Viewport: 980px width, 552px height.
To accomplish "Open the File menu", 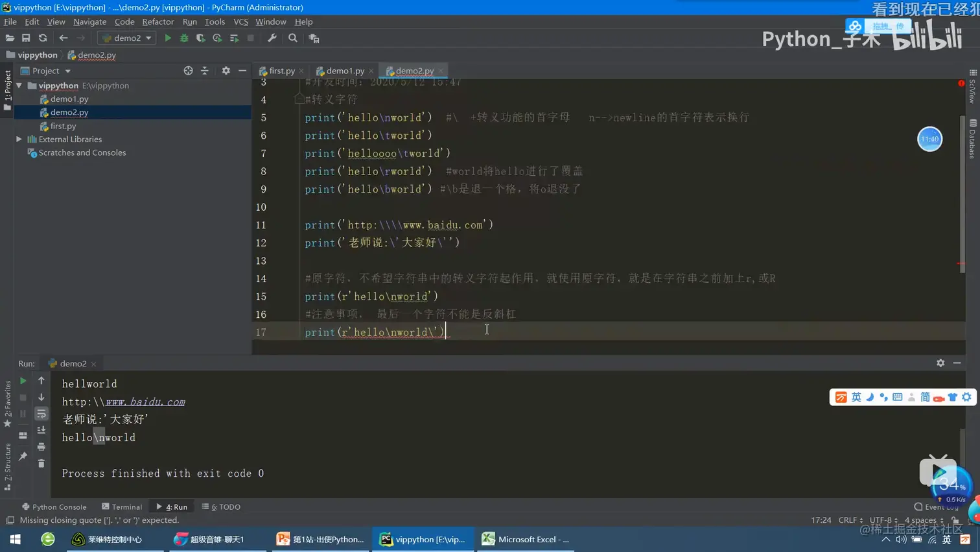I will pyautogui.click(x=10, y=22).
